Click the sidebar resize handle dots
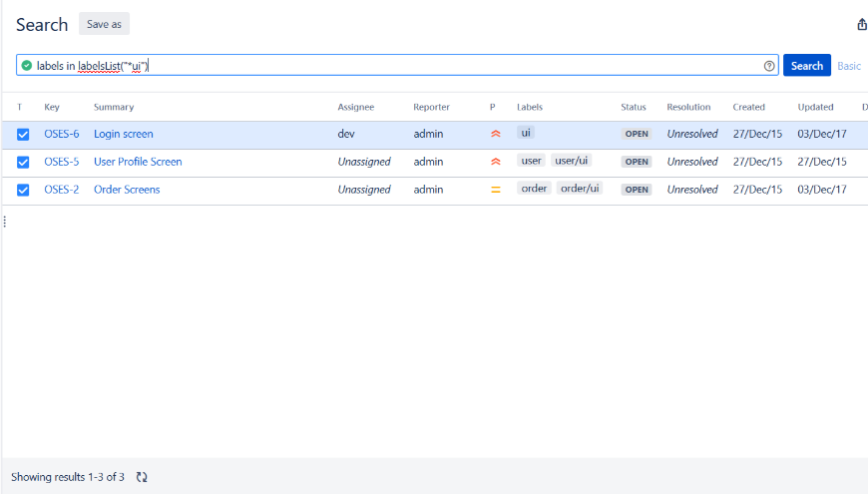The image size is (868, 494). [4, 222]
